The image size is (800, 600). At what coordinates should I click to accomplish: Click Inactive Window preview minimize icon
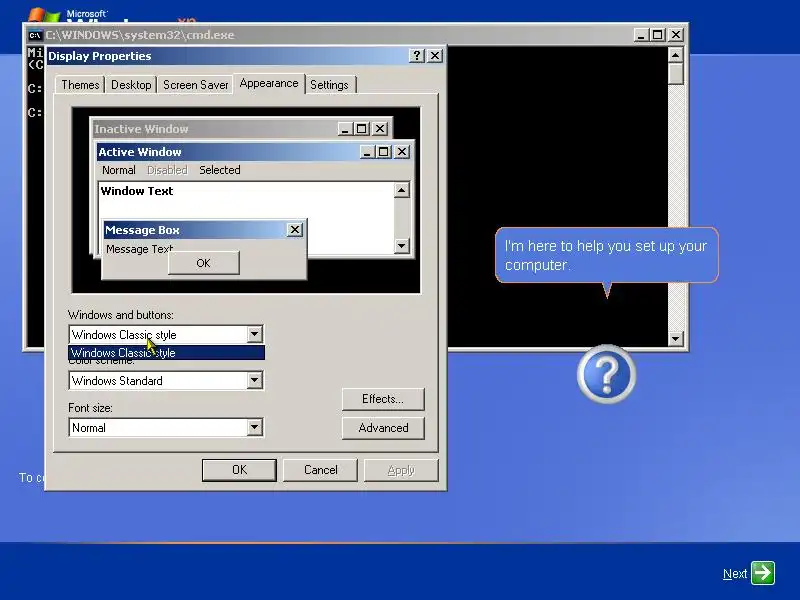345,129
